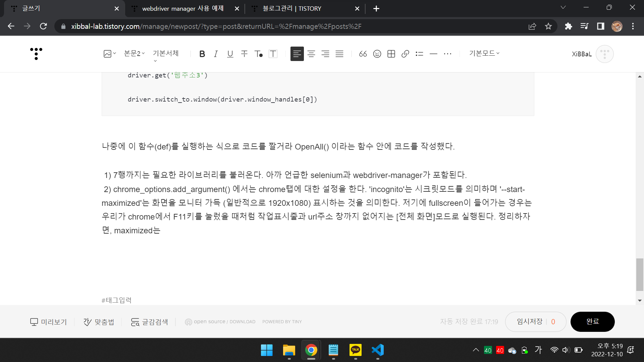The image size is (644, 362).
Task: Insert a bullet list
Action: click(419, 54)
